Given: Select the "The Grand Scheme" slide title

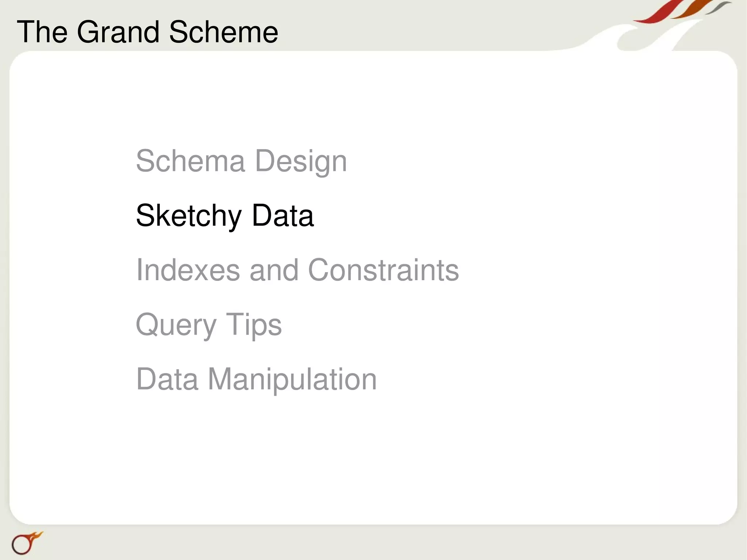Looking at the screenshot, I should click(147, 32).
